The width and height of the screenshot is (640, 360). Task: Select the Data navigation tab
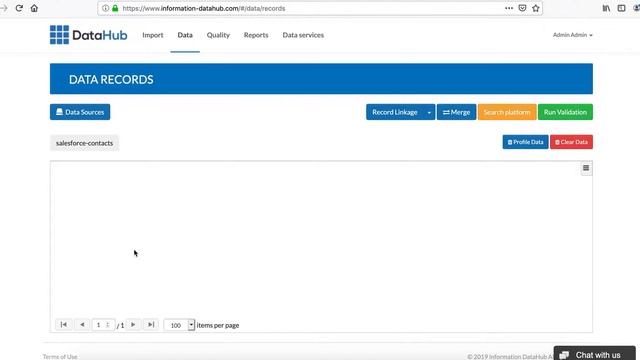click(185, 35)
